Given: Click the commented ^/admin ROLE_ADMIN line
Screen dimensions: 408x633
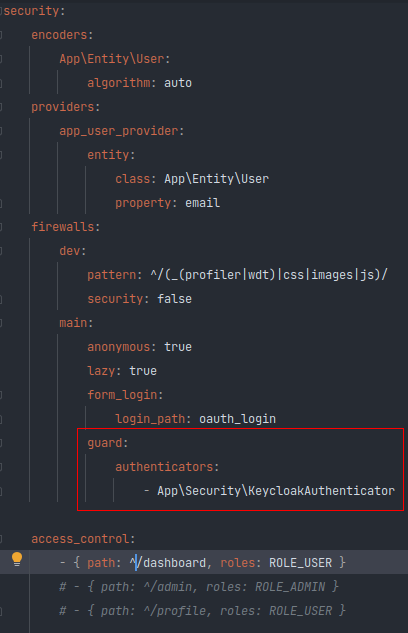Looking at the screenshot, I should [199, 587].
